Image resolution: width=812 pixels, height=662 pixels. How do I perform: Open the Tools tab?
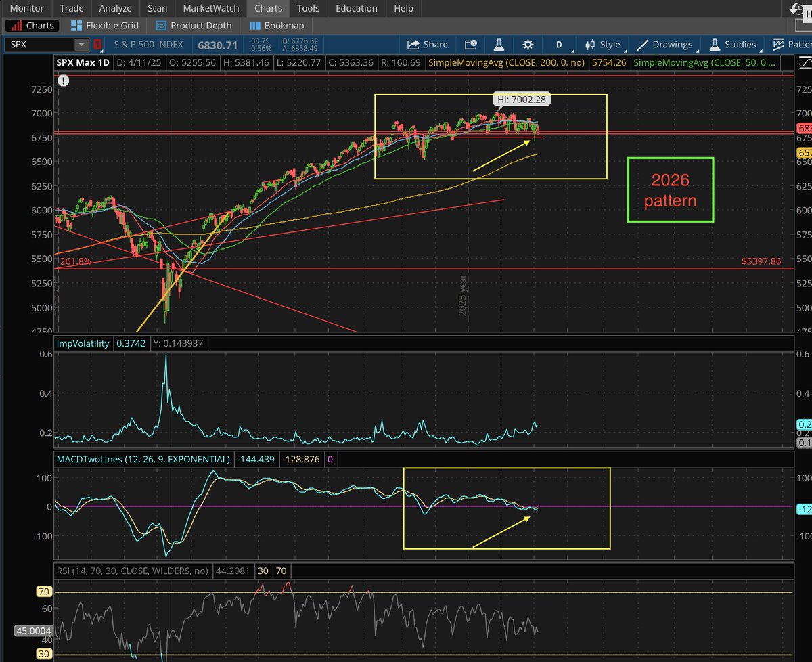tap(308, 8)
